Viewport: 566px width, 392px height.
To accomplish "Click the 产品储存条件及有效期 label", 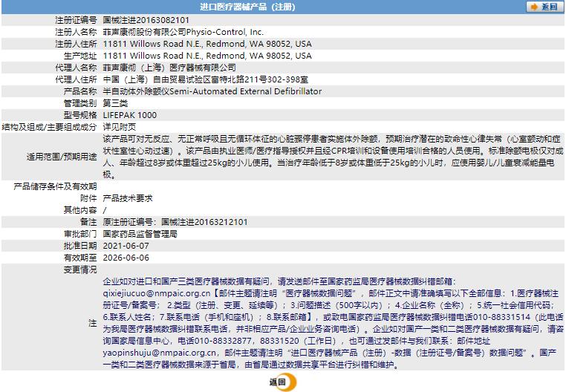I will (x=55, y=186).
